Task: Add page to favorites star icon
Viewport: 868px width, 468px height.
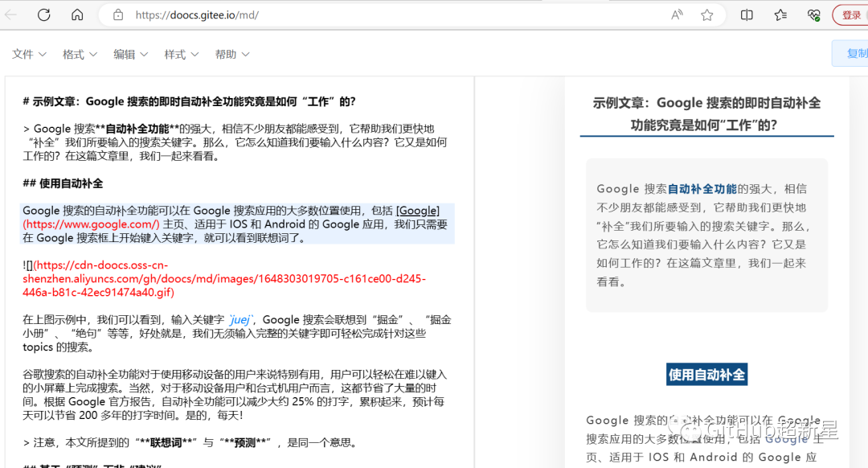Action: (707, 15)
